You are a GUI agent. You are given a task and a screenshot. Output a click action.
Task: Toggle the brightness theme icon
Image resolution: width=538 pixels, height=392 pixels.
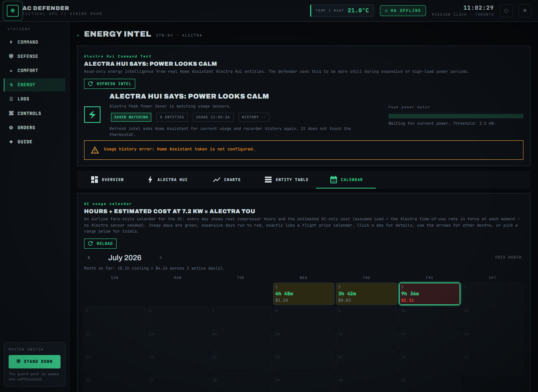point(525,11)
